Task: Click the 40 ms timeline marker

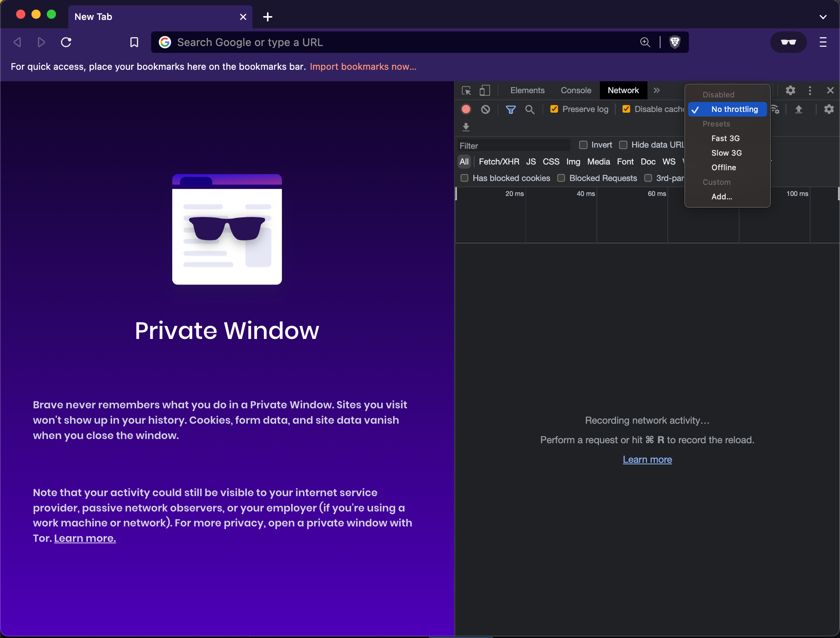Action: click(x=586, y=194)
